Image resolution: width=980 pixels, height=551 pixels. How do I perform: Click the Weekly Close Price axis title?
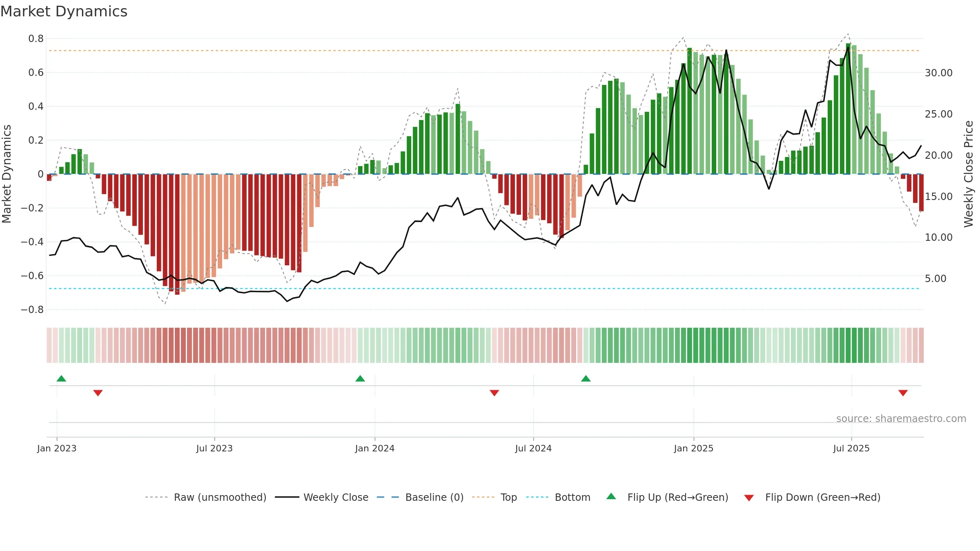click(969, 174)
